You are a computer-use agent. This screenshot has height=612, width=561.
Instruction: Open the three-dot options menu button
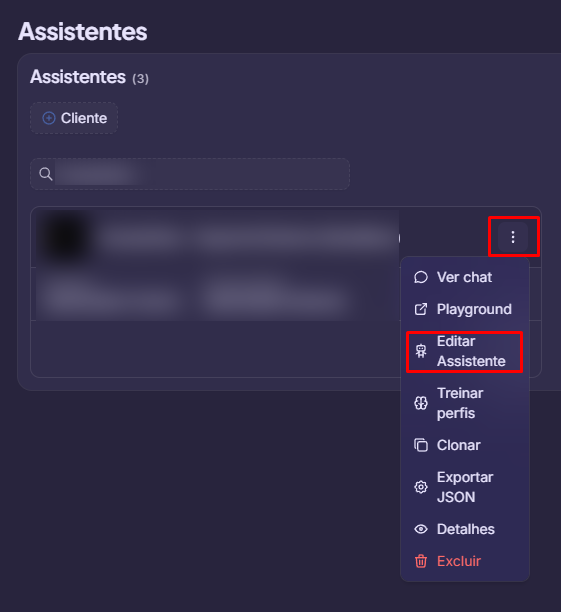[513, 237]
